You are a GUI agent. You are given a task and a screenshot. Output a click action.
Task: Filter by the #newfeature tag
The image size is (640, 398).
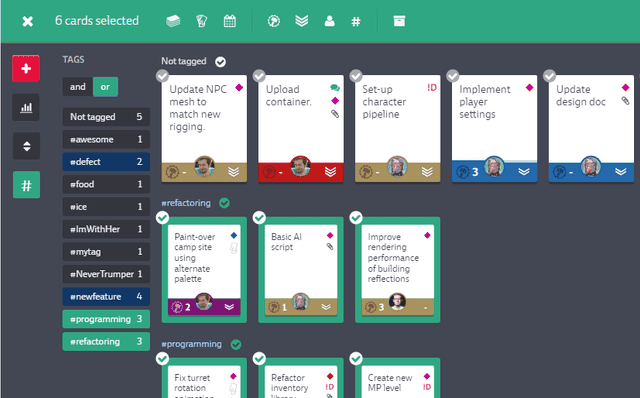pos(106,296)
